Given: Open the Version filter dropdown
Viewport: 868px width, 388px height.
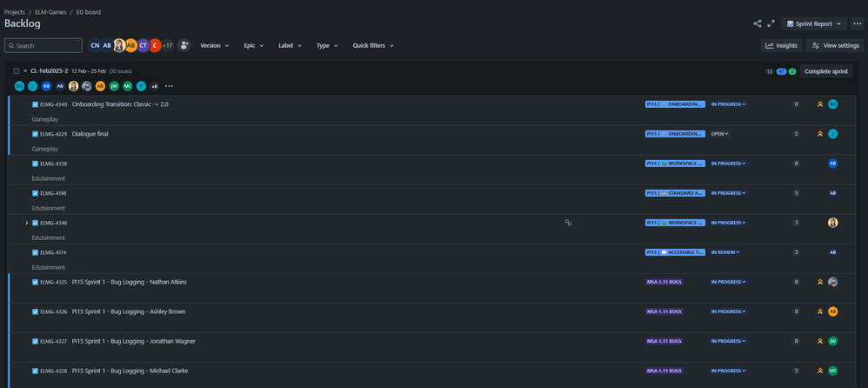Looking at the screenshot, I should pos(214,45).
